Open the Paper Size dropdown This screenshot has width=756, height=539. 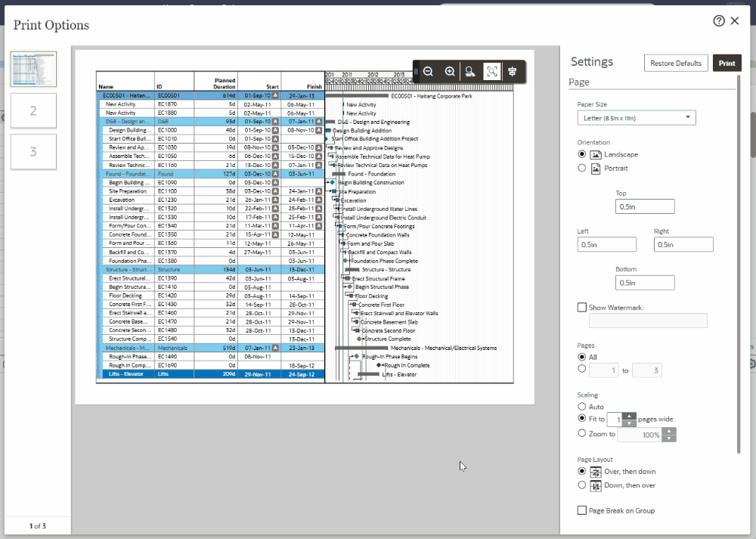click(637, 118)
